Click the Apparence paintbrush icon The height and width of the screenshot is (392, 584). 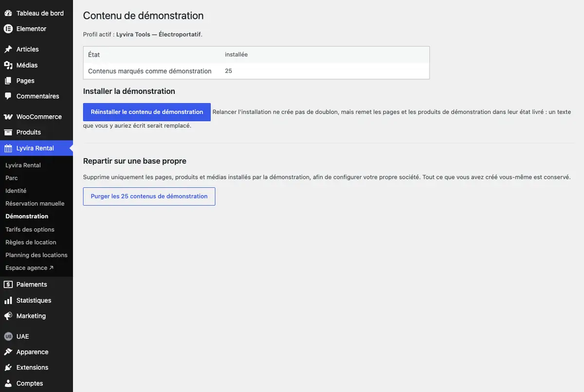tap(8, 352)
